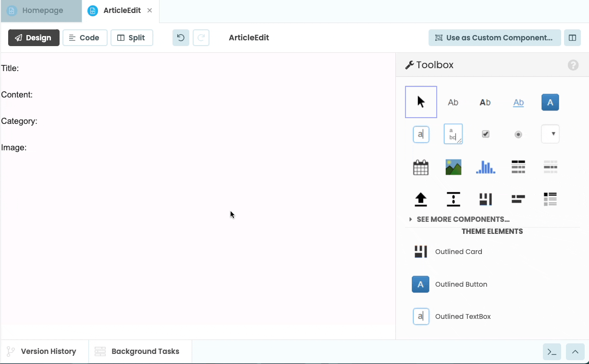
Task: Pick the Button component in Toolbox
Action: click(550, 102)
